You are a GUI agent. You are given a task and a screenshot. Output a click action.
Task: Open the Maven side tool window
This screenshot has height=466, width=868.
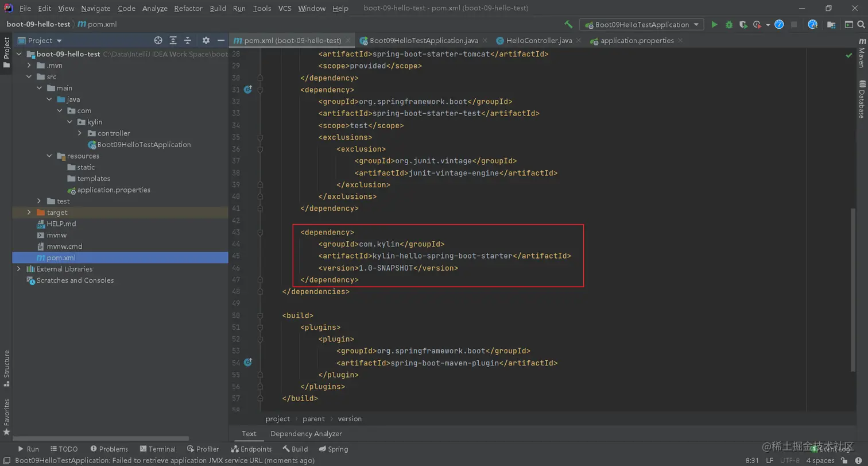click(x=862, y=53)
